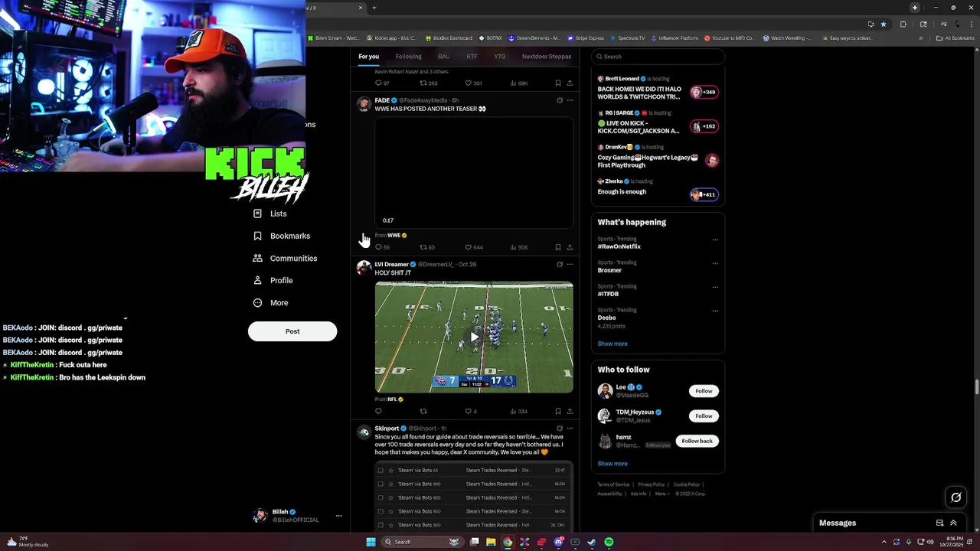This screenshot has width=980, height=551.
Task: Share LVI Dreamer's football post
Action: tap(570, 411)
